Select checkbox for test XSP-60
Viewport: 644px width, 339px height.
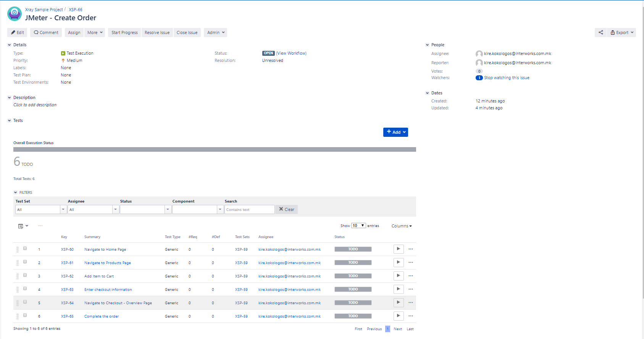tap(25, 248)
